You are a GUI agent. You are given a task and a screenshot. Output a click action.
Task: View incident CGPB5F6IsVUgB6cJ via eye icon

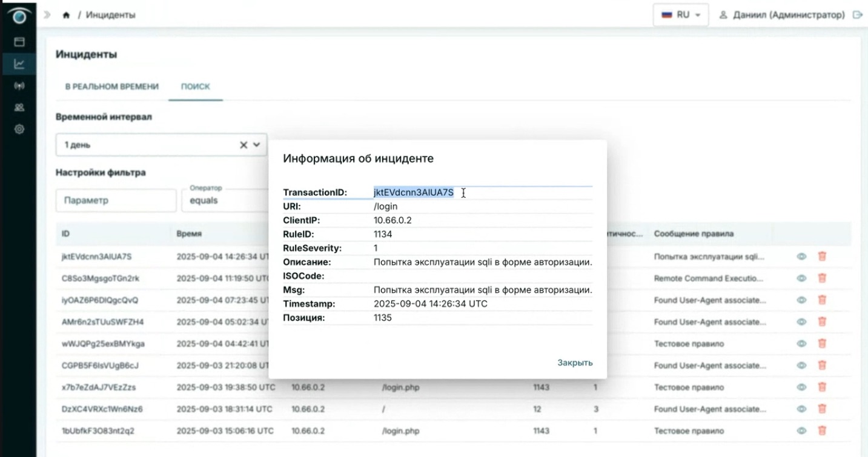(x=801, y=365)
